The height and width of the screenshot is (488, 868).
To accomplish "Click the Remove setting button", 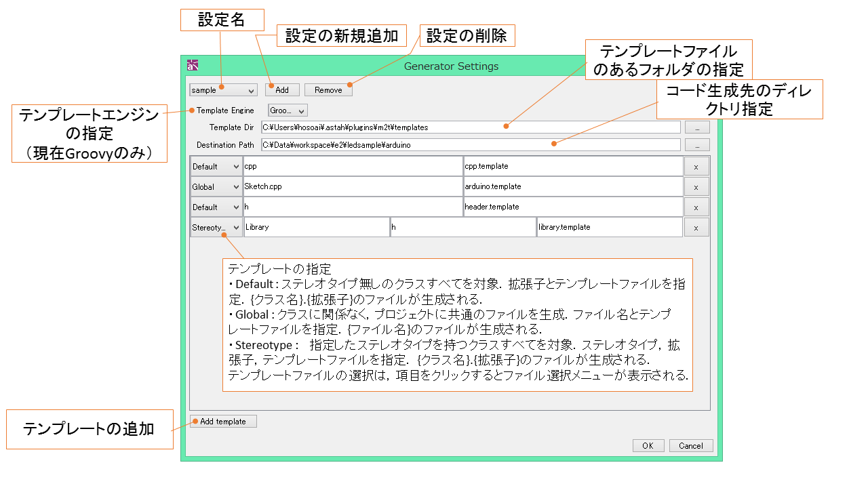I will [x=328, y=89].
